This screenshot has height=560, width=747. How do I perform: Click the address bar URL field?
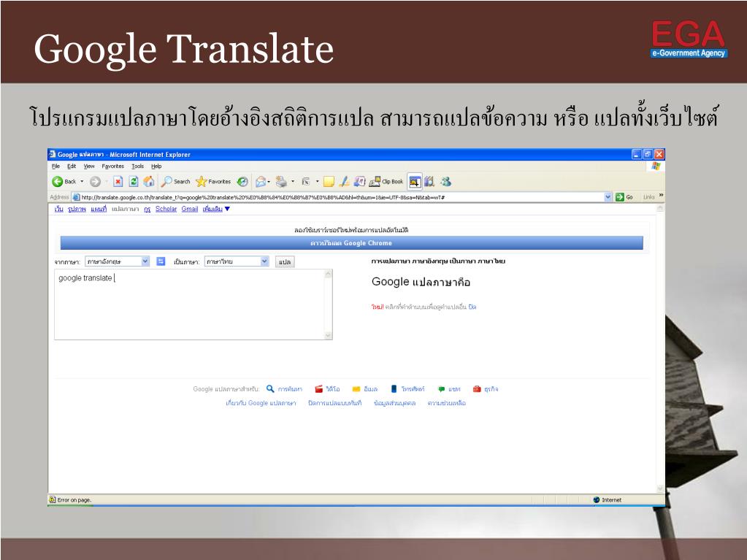[x=342, y=197]
